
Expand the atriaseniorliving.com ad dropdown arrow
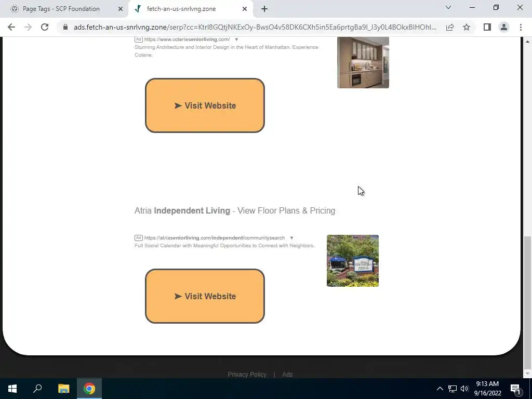pyautogui.click(x=291, y=238)
